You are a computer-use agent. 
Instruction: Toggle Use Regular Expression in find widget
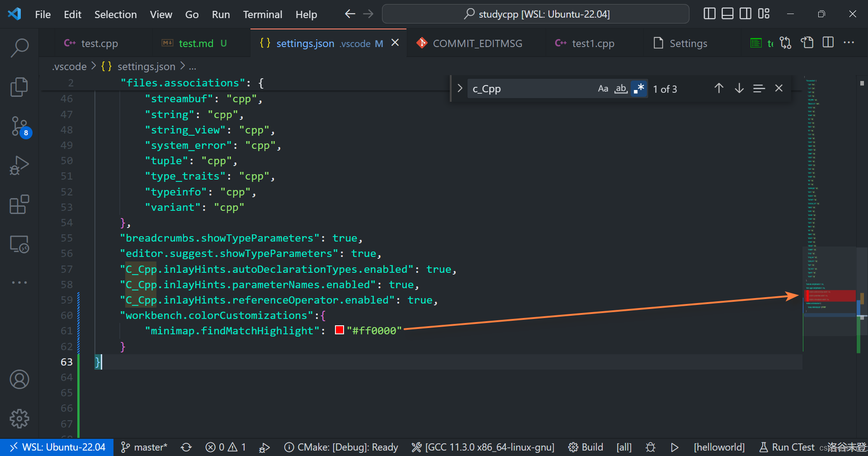pos(639,89)
